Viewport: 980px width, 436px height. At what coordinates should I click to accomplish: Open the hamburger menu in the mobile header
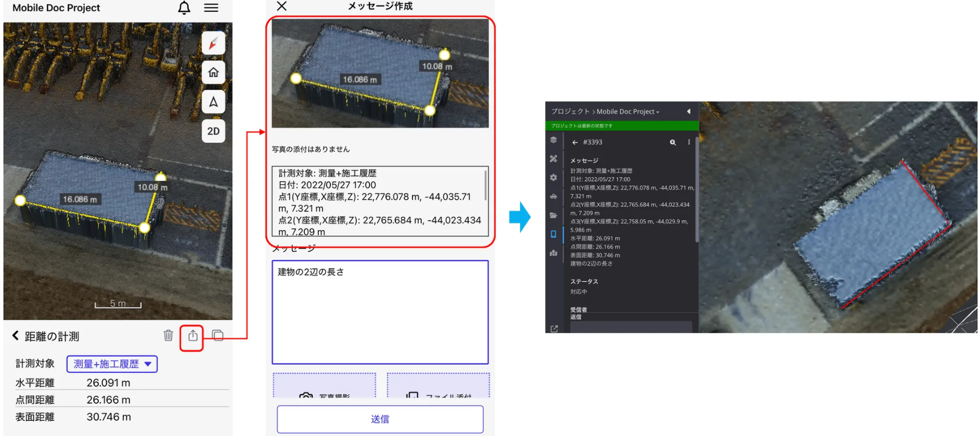(211, 8)
